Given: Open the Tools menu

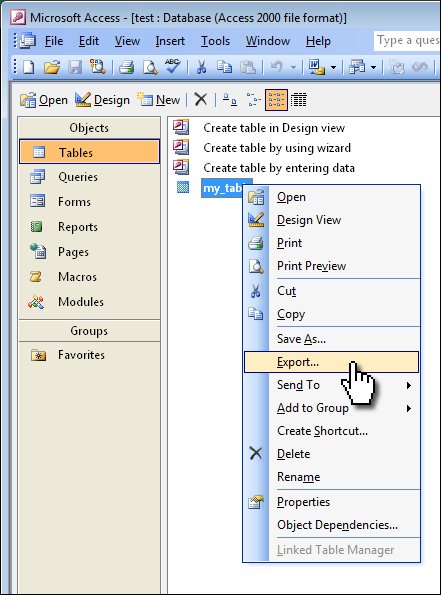Looking at the screenshot, I should point(215,41).
